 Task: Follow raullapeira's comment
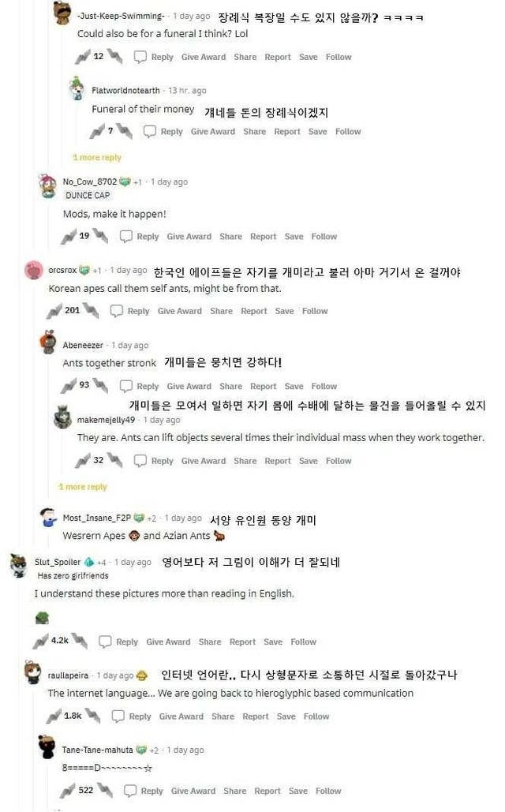[316, 717]
